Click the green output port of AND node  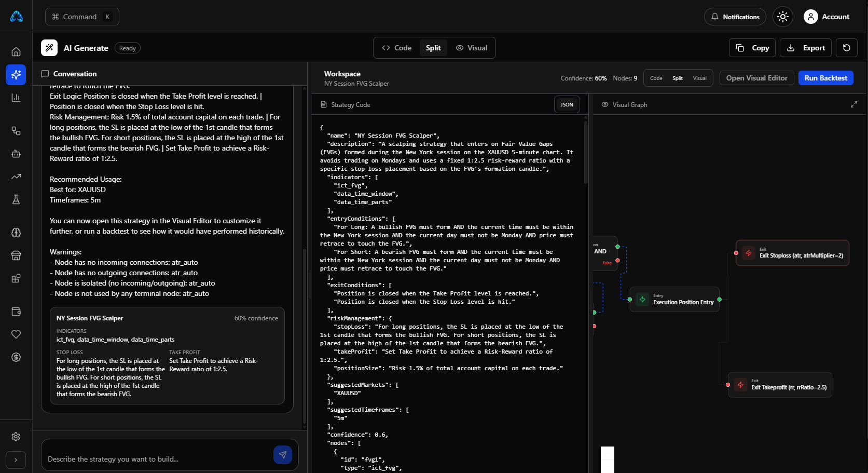coord(617,247)
